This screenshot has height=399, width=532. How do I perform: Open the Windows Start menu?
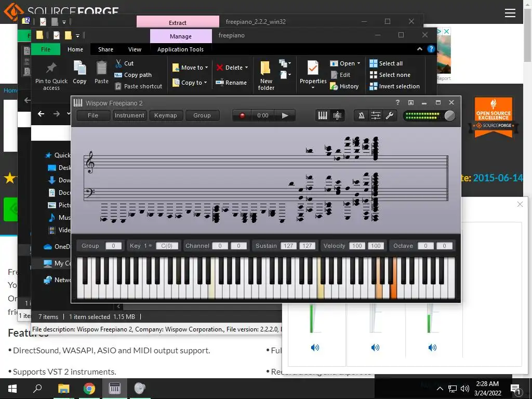(12, 389)
